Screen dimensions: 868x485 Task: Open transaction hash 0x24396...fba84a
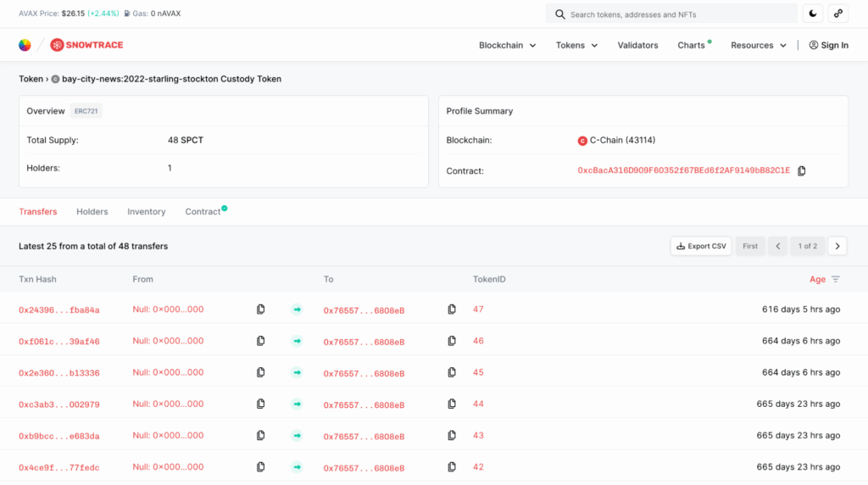(x=59, y=310)
